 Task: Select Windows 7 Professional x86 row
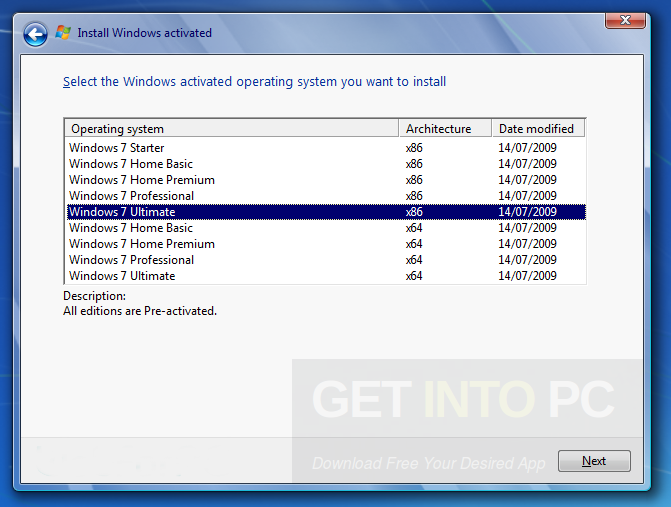click(x=326, y=196)
